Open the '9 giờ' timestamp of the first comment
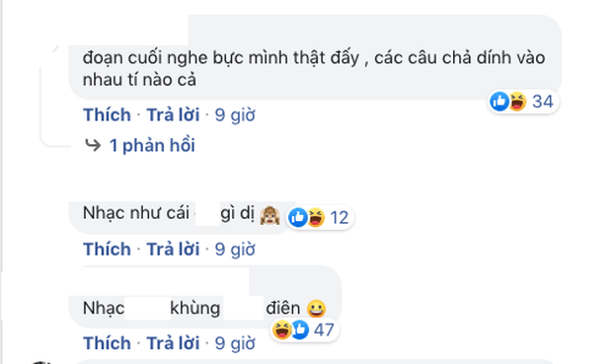The width and height of the screenshot is (612, 364). [x=235, y=115]
